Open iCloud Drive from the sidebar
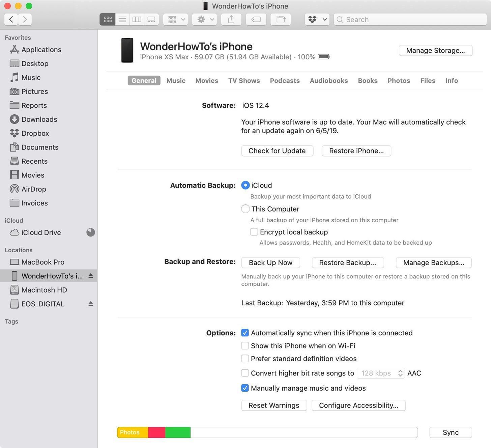 40,232
